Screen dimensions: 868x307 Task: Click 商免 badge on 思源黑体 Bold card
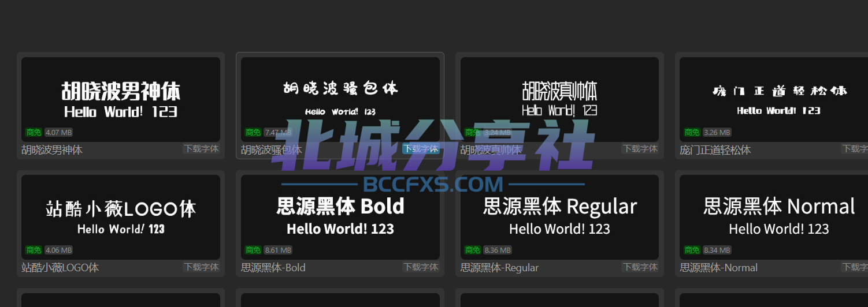253,250
